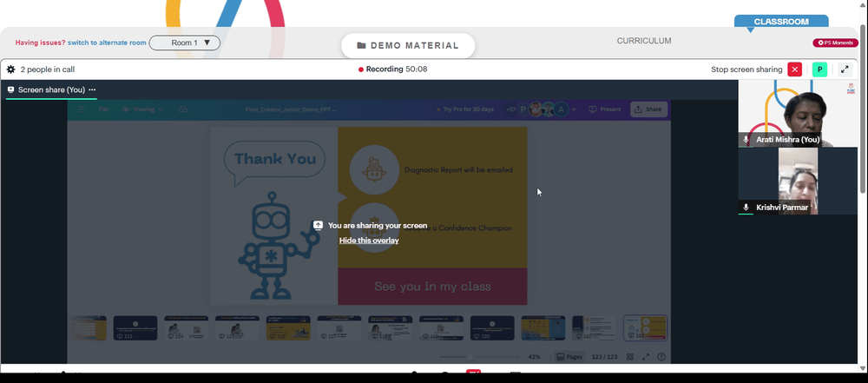Select the CLASSROOM tab

[x=781, y=22]
